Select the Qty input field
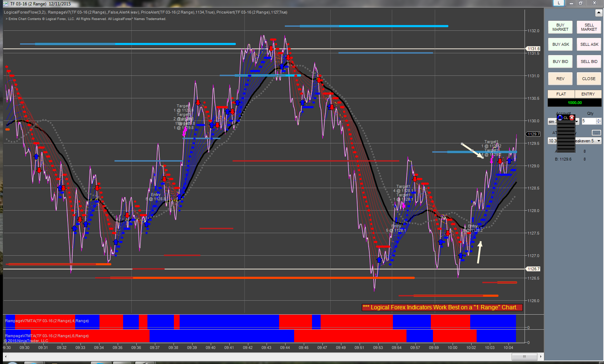 (589, 121)
